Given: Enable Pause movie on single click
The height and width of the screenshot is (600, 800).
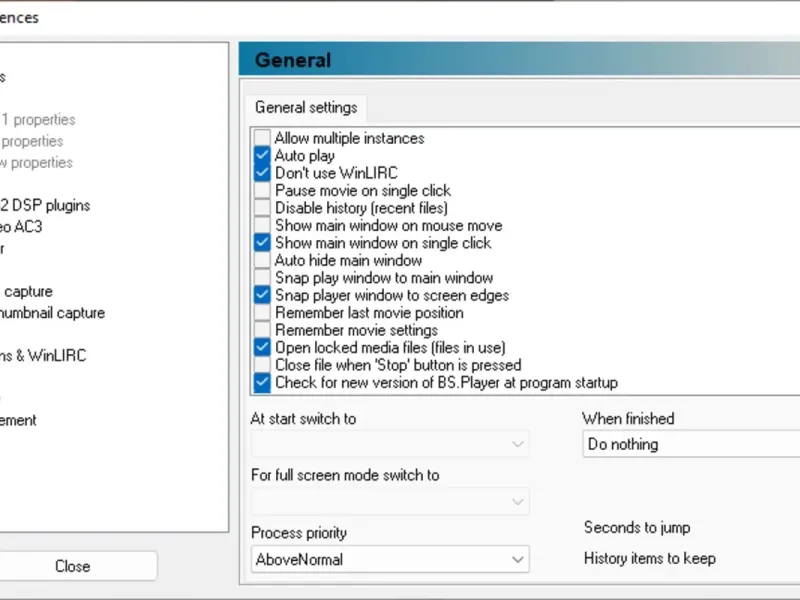Looking at the screenshot, I should point(262,191).
